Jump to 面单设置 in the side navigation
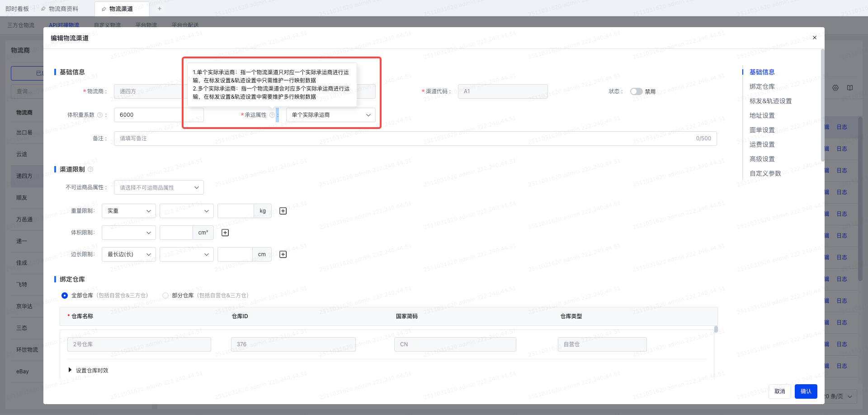 [x=762, y=130]
